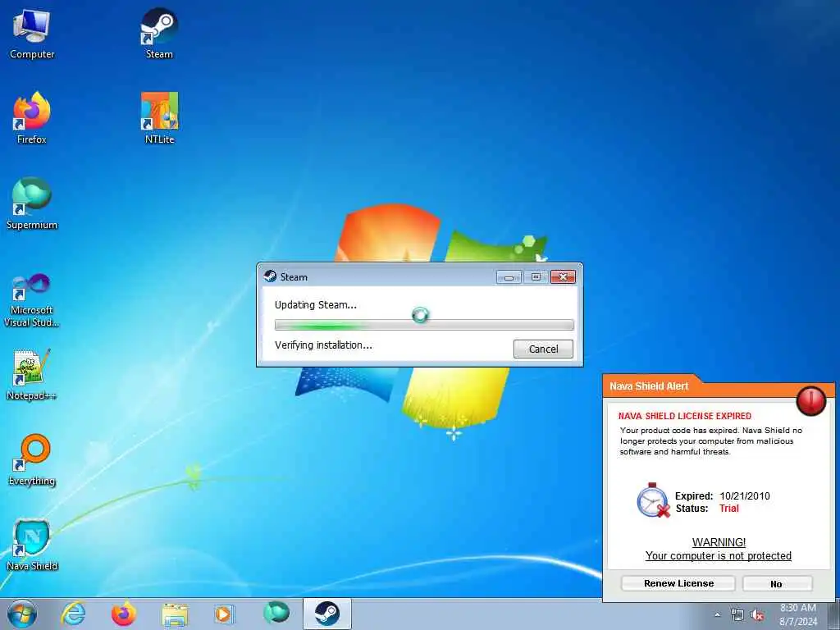The height and width of the screenshot is (630, 840).
Task: Click the Show desktop button on taskbar
Action: pyautogui.click(x=834, y=614)
